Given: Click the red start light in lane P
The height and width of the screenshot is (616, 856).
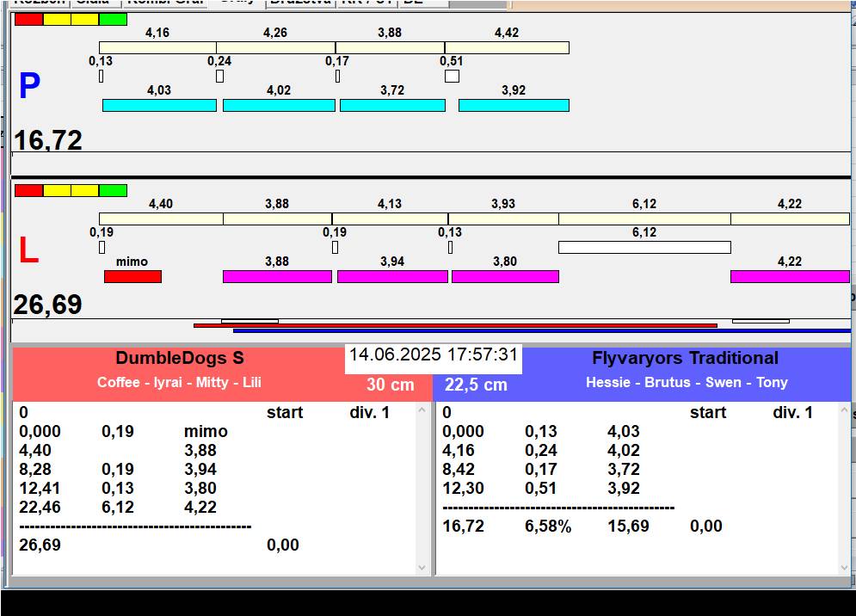Looking at the screenshot, I should tap(28, 19).
